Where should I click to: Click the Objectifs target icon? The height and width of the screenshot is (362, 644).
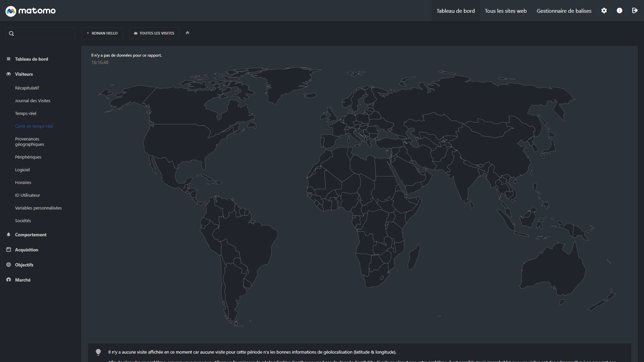click(9, 265)
